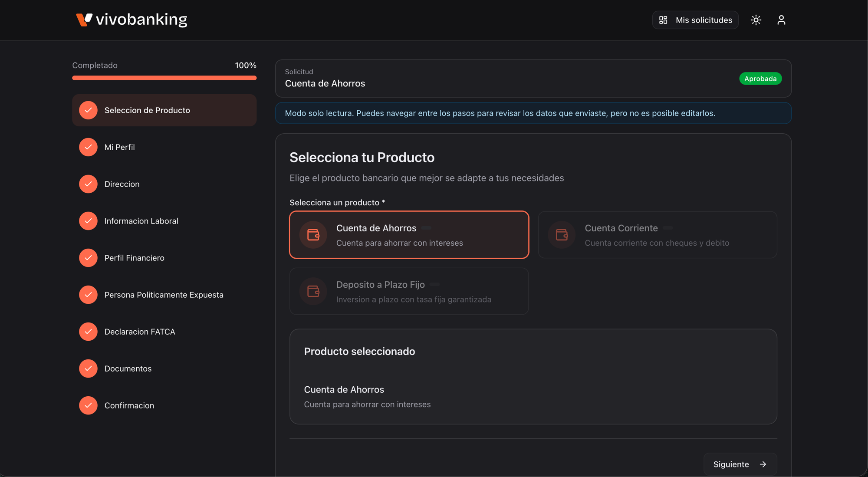This screenshot has width=868, height=477.
Task: Select the Deposito a Plazo Fijo option
Action: pyautogui.click(x=409, y=291)
